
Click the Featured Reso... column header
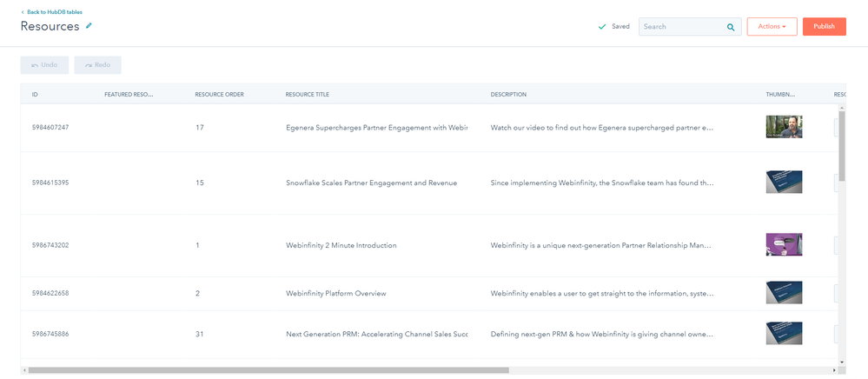click(129, 94)
